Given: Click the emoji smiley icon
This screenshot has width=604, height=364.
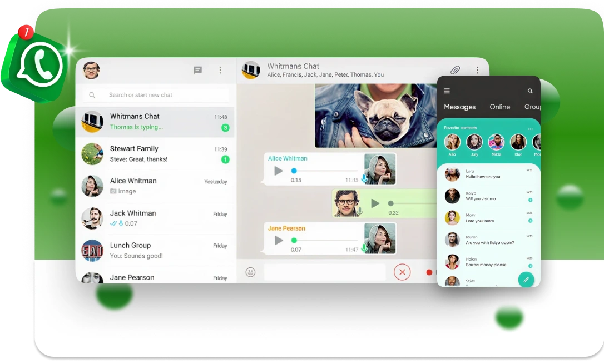Looking at the screenshot, I should 250,272.
